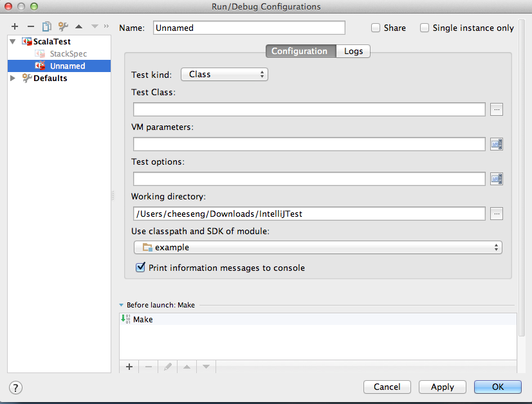Expand the Defaults node

[12, 78]
